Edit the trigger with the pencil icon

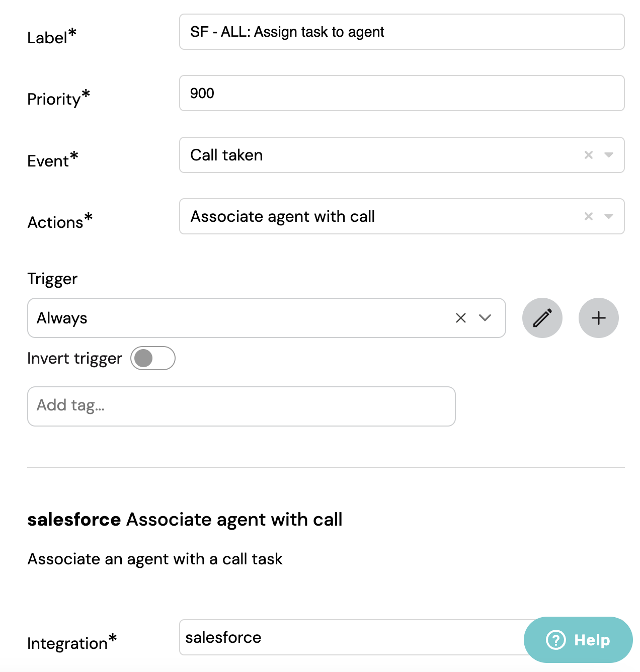[542, 318]
